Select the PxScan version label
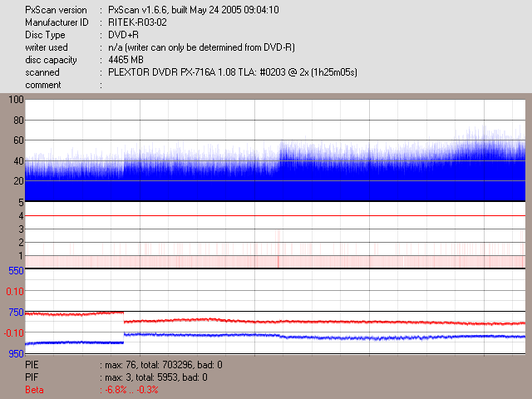This screenshot has height=399, width=532. tap(56, 10)
